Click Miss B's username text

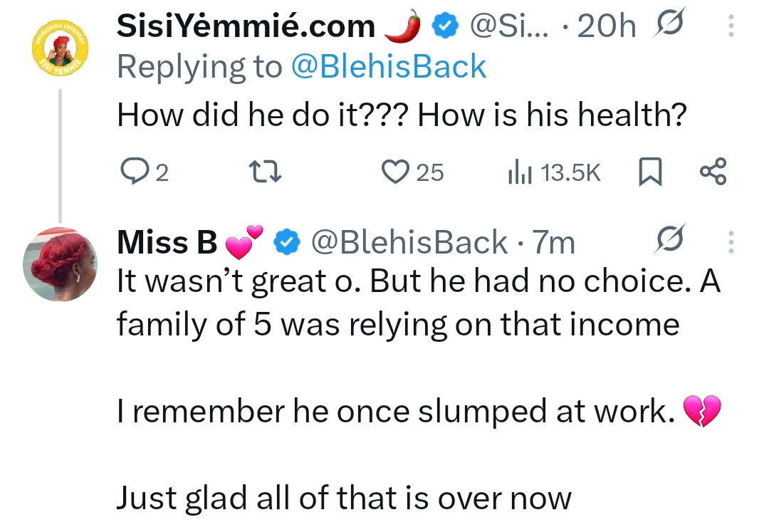(164, 241)
